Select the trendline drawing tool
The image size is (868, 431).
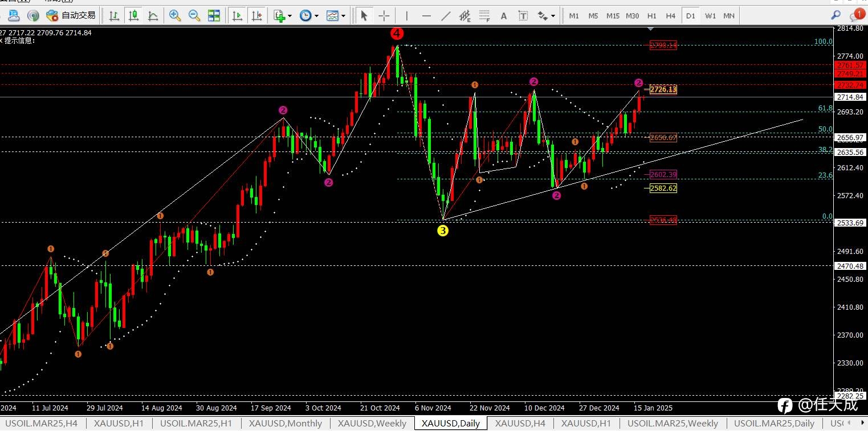coord(446,15)
